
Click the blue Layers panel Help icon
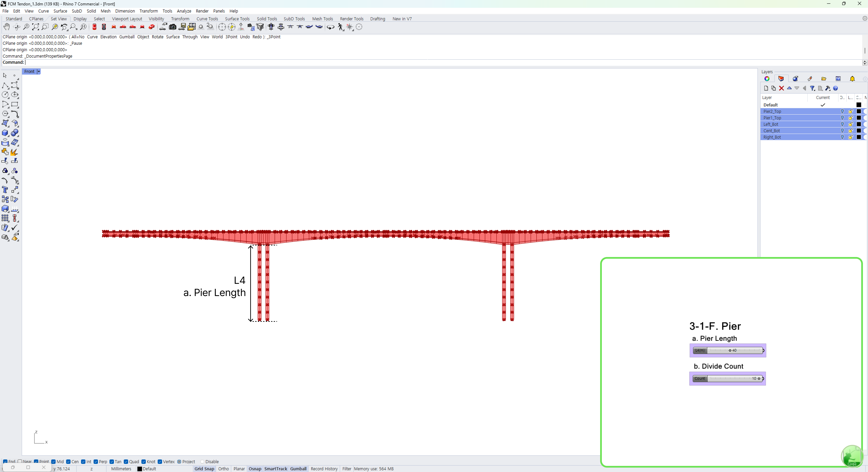(x=835, y=88)
